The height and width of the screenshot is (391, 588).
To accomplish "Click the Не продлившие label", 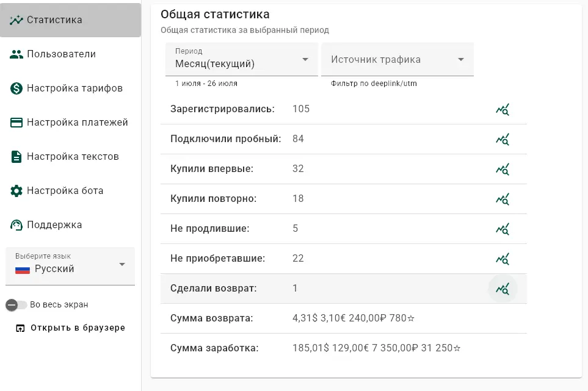I will point(209,229).
